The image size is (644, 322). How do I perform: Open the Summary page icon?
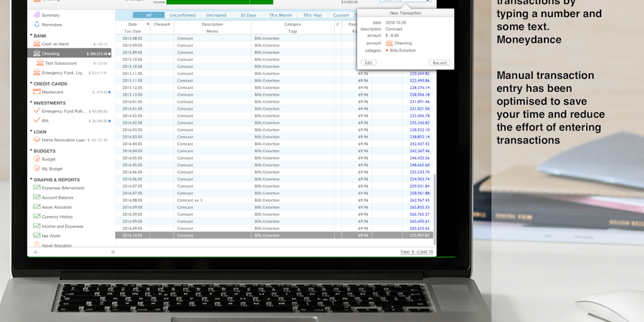pyautogui.click(x=37, y=15)
